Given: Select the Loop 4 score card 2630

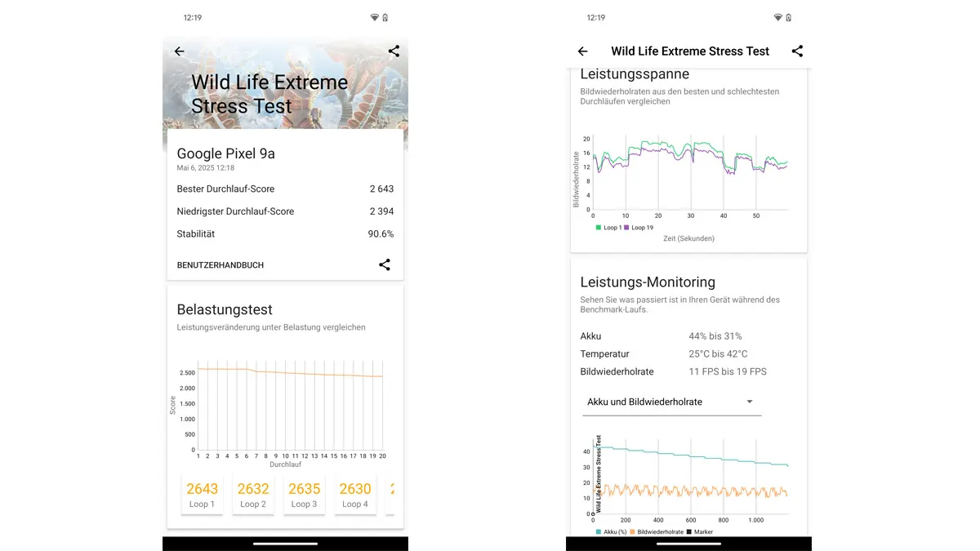Looking at the screenshot, I should 355,494.
